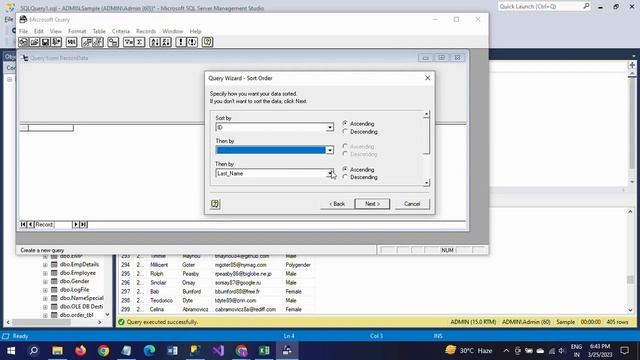Image resolution: width=640 pixels, height=360 pixels.
Task: Go to previous record navigation arrow
Action: point(30,224)
